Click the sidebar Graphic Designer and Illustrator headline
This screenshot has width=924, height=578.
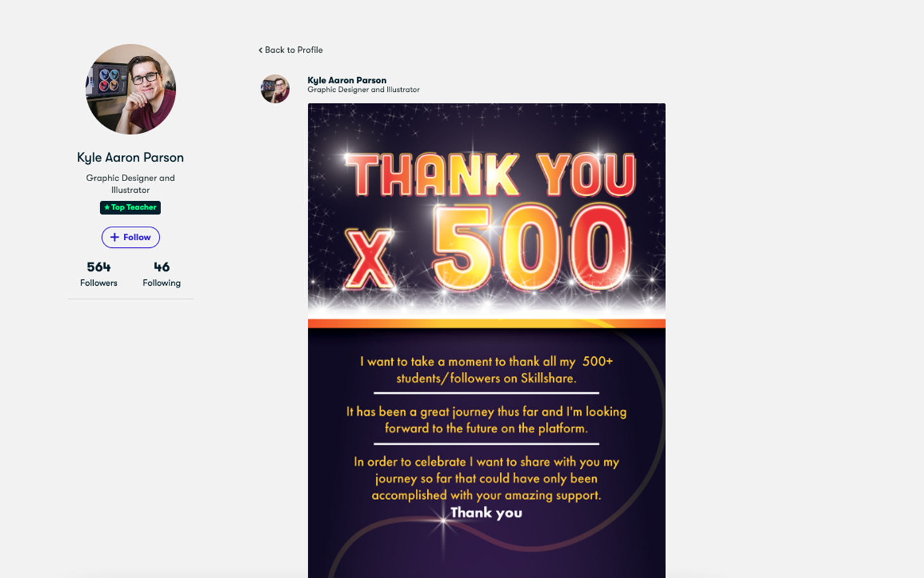130,184
